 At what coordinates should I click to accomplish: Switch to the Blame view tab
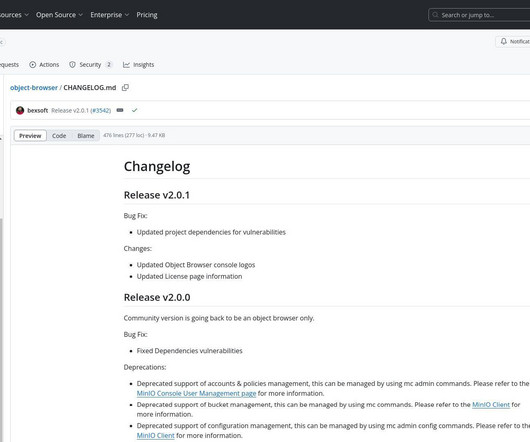click(x=86, y=136)
